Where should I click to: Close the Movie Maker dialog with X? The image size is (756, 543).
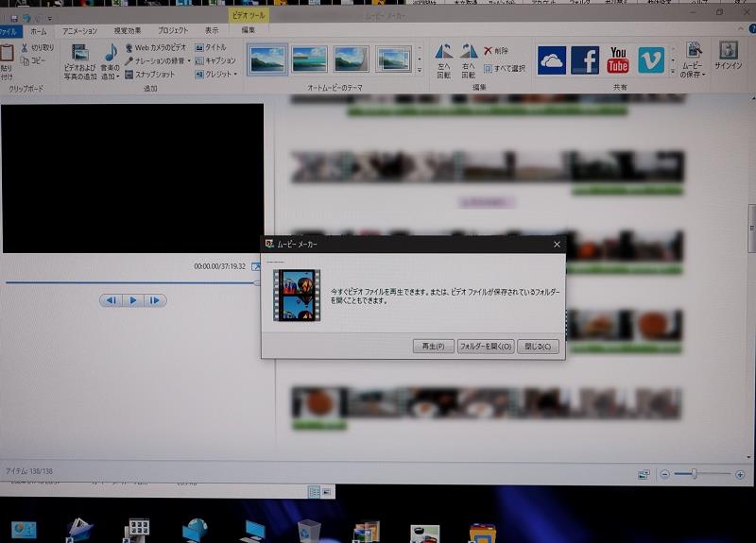tap(557, 245)
